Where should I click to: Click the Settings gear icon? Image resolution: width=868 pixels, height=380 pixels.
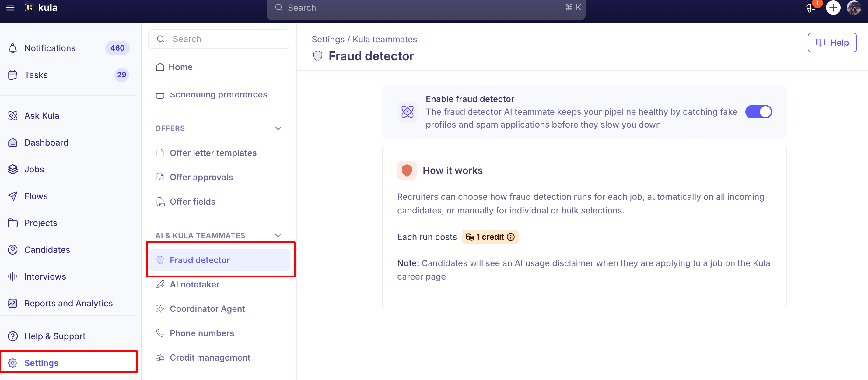(x=13, y=363)
